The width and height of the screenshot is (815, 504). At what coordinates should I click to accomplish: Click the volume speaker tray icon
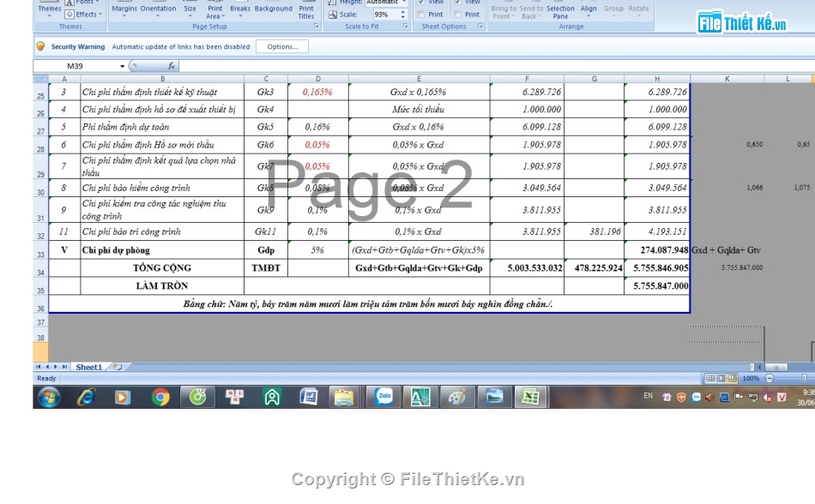[x=709, y=398]
